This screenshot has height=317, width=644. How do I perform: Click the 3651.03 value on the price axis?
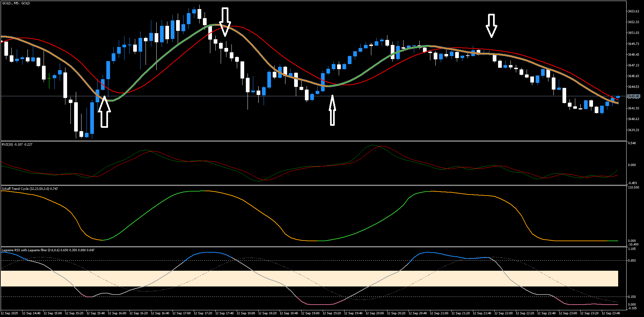click(x=634, y=33)
